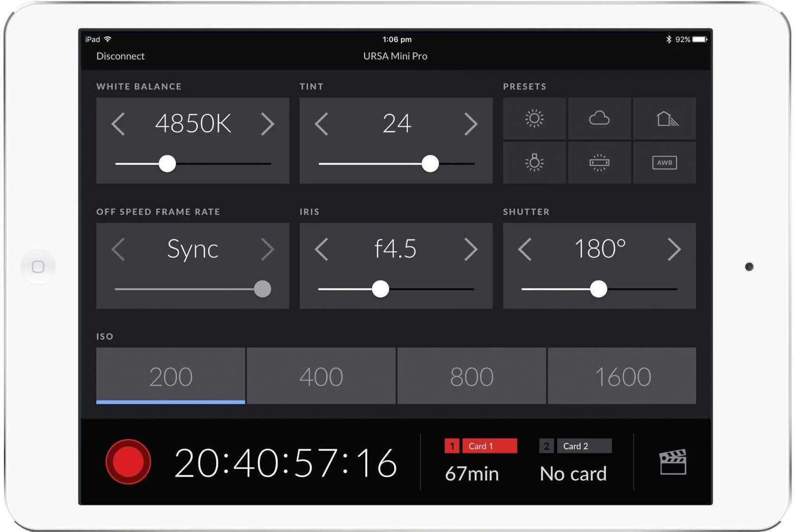Select ISO 1600
This screenshot has height=532, width=794.
point(622,376)
